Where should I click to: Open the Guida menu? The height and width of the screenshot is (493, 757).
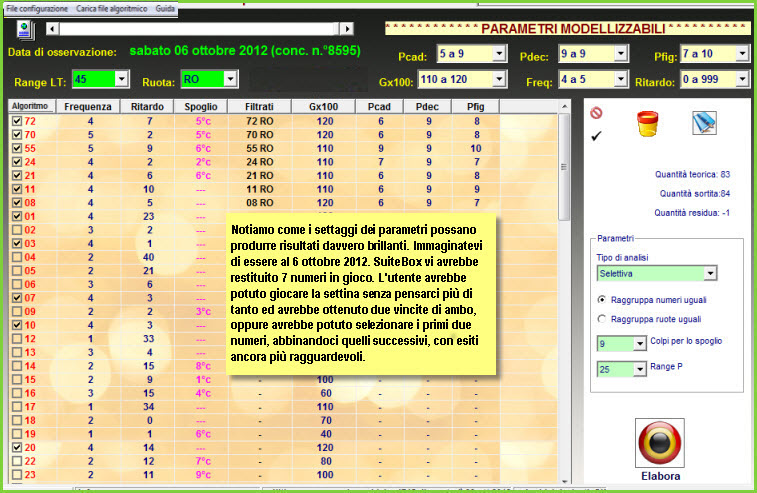coord(165,8)
